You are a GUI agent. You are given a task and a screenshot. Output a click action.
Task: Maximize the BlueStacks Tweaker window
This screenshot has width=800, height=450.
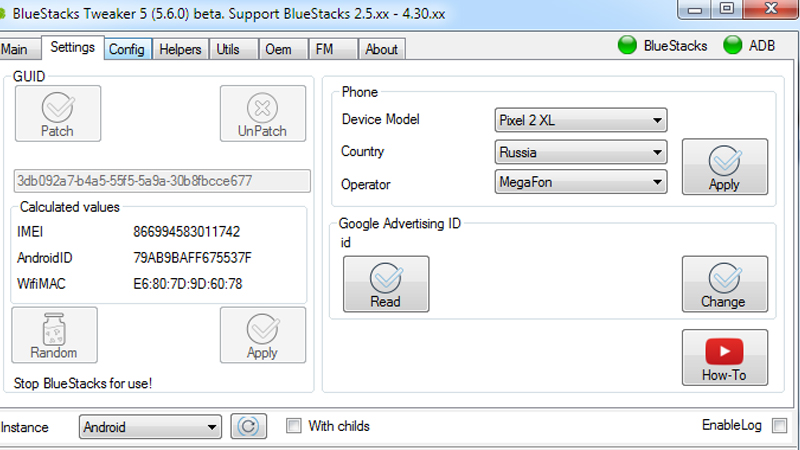(727, 9)
